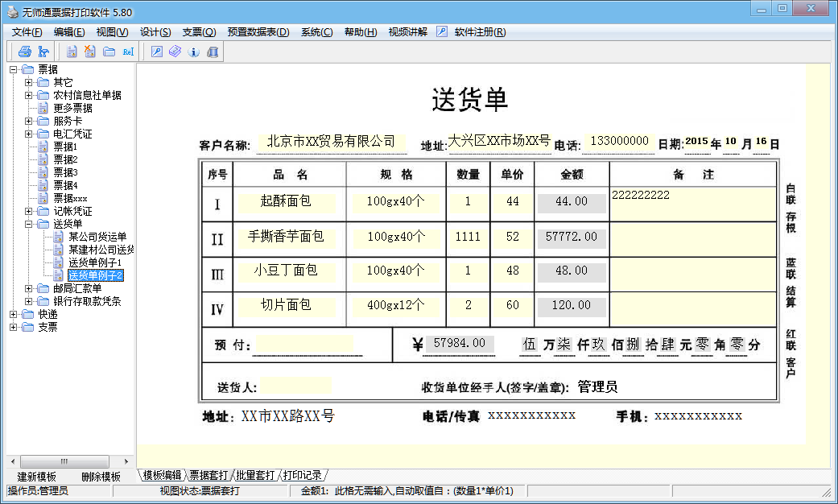838x504 pixels.
Task: Open a file using the folder toolbar icon
Action: [111, 50]
